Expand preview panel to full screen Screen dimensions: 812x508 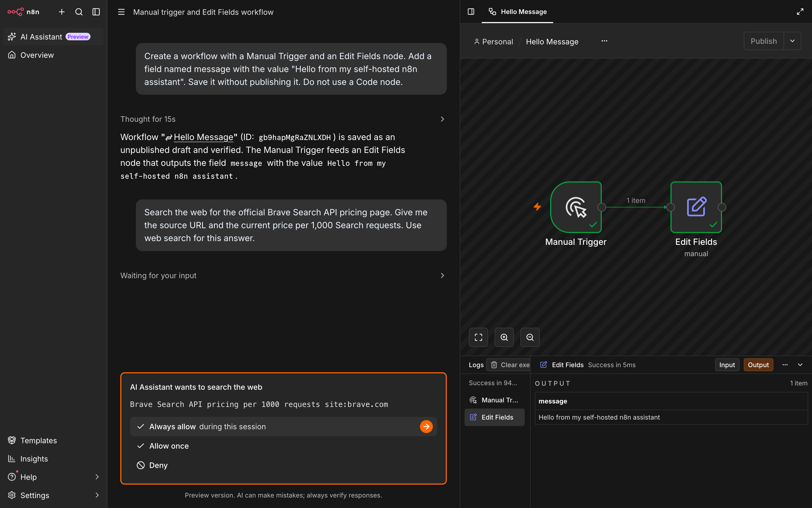(800, 12)
